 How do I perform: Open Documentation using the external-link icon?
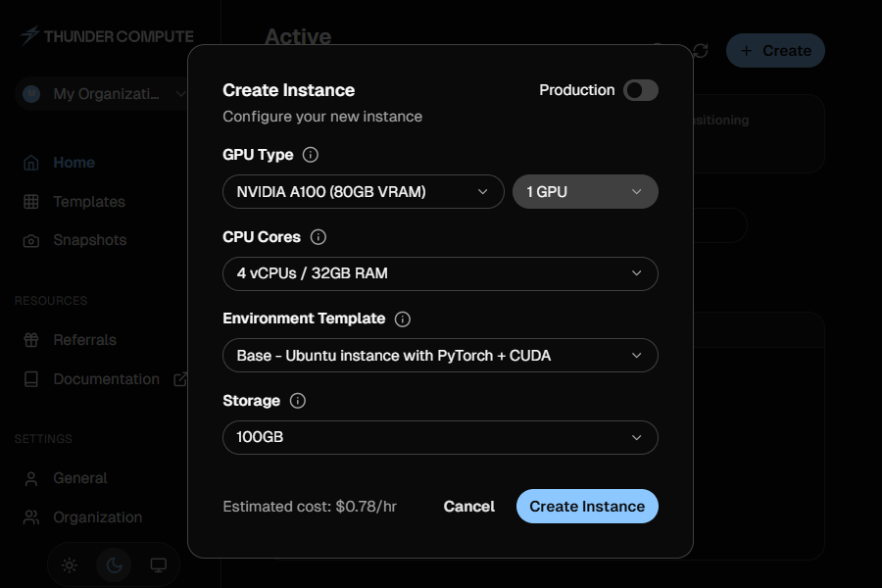180,378
